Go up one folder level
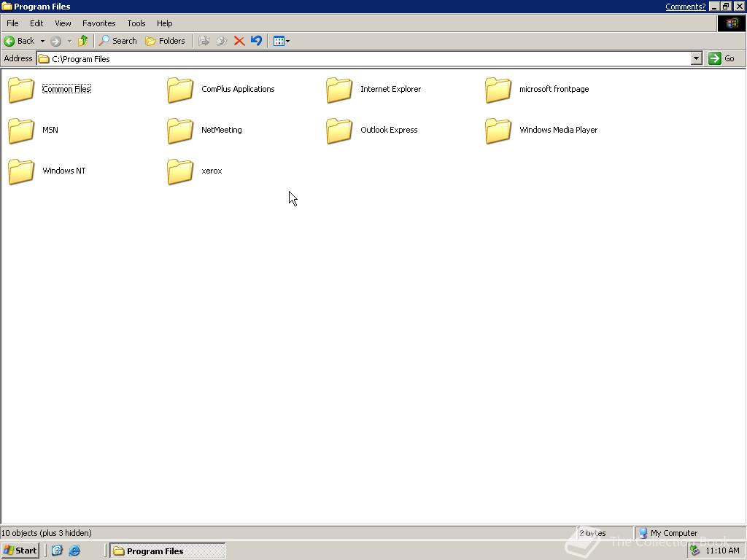747x560 pixels. point(83,41)
